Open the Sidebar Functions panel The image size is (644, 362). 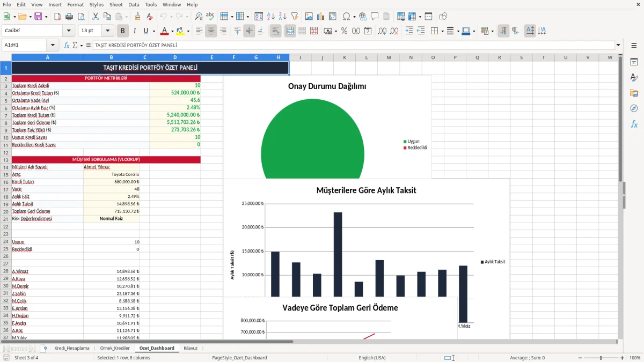click(634, 124)
